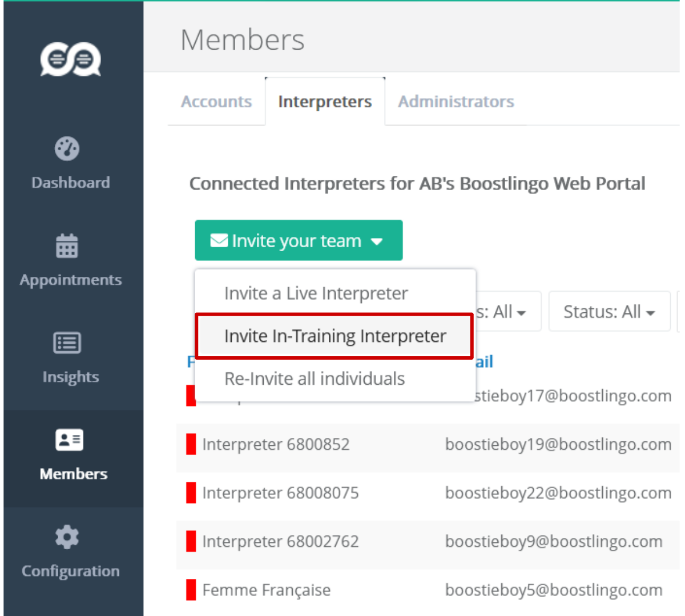The height and width of the screenshot is (616, 685).
Task: Sort by the Email column header
Action: [x=484, y=361]
